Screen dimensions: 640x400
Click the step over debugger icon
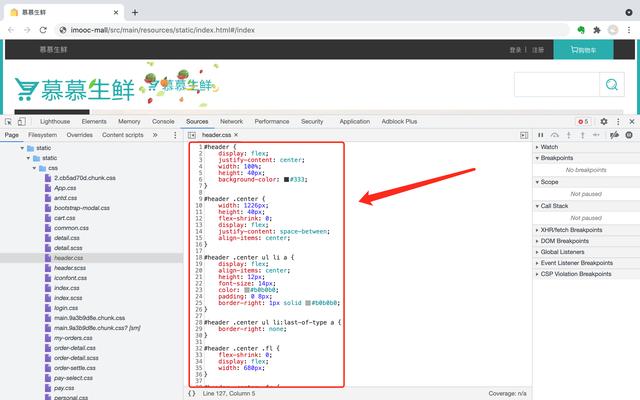(x=554, y=135)
